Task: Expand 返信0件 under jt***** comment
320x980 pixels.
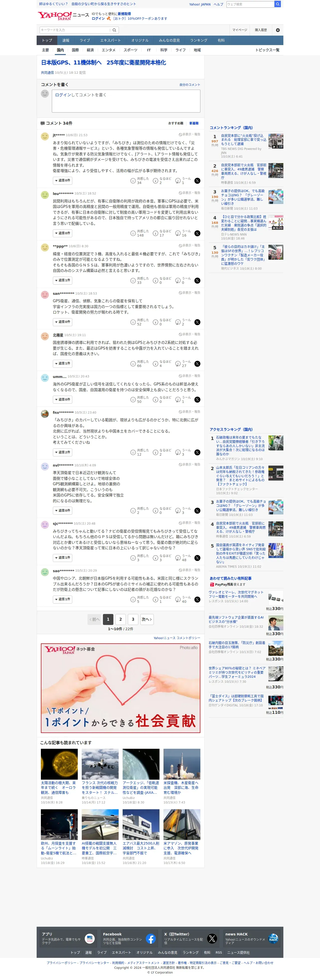Action: (x=63, y=180)
